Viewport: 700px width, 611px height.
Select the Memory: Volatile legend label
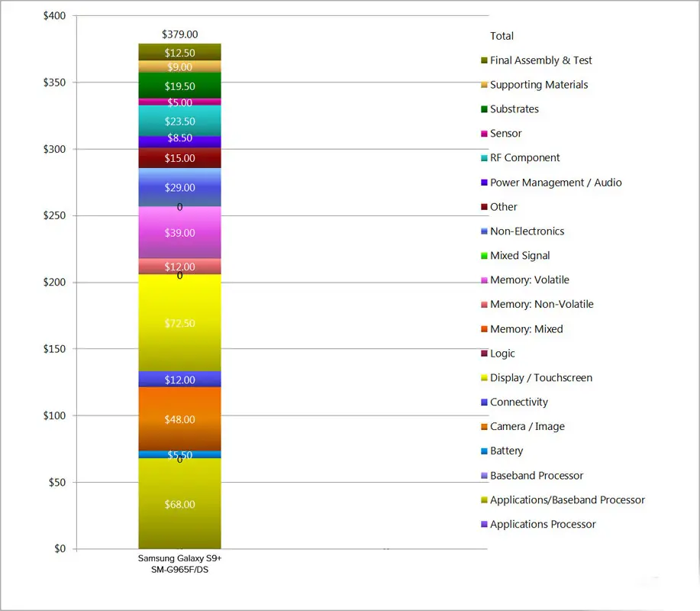pyautogui.click(x=530, y=280)
